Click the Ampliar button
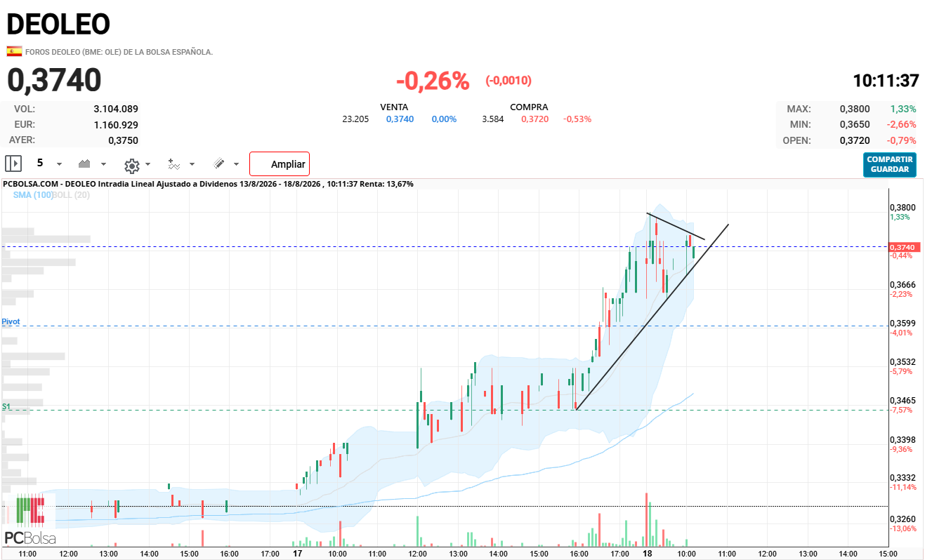Screen dimensions: 925x560 [x=280, y=164]
